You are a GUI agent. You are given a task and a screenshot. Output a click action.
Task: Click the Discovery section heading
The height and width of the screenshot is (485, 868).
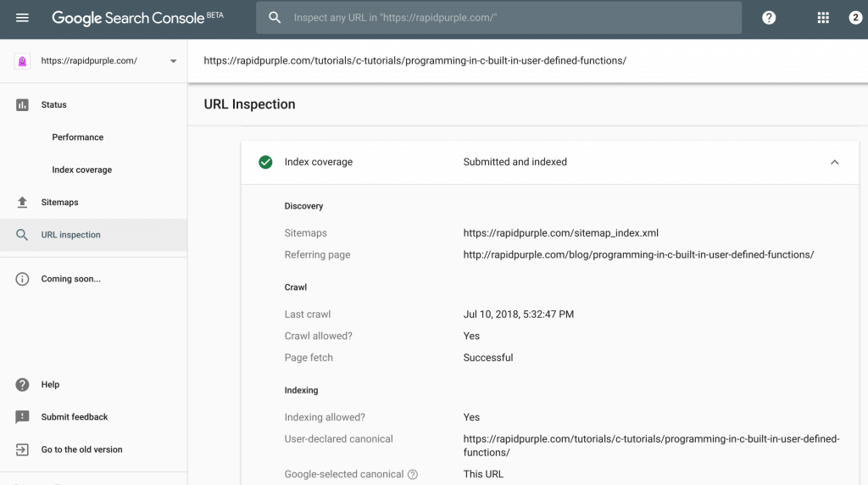click(304, 206)
